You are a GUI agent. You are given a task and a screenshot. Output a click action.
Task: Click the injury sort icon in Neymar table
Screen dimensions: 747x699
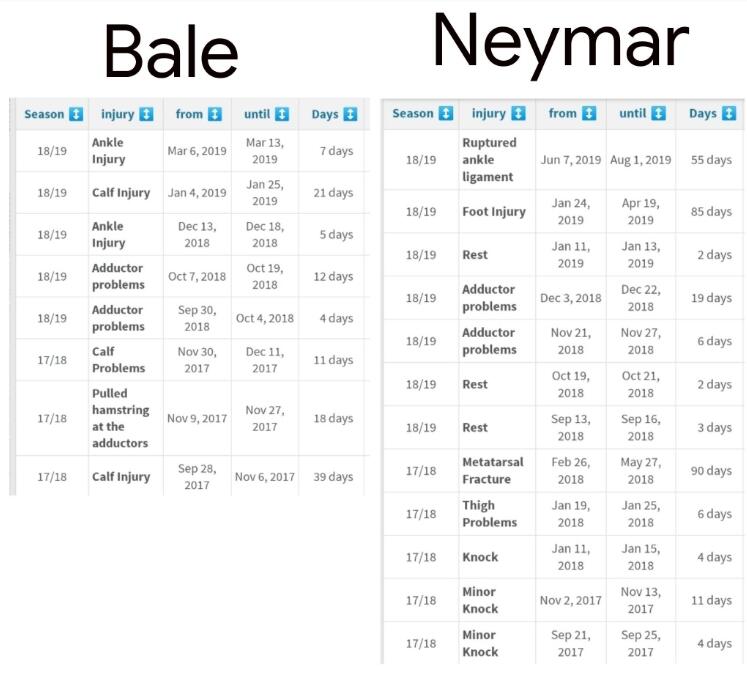click(x=518, y=113)
